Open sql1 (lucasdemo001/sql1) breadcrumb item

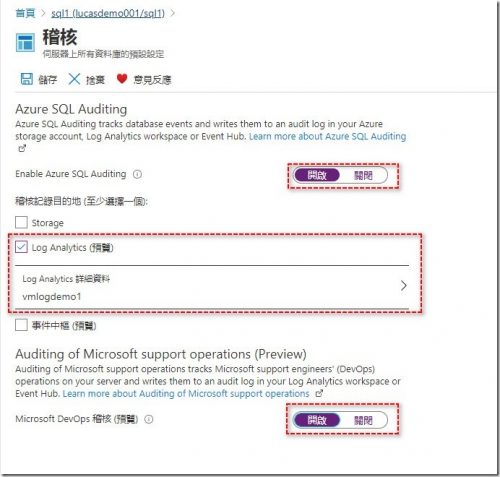tap(108, 13)
